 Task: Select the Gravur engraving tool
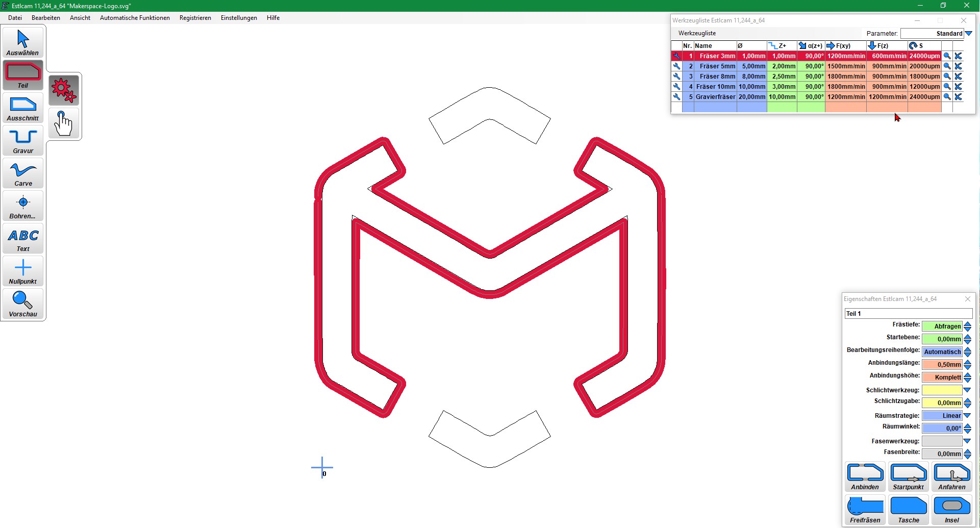point(23,141)
